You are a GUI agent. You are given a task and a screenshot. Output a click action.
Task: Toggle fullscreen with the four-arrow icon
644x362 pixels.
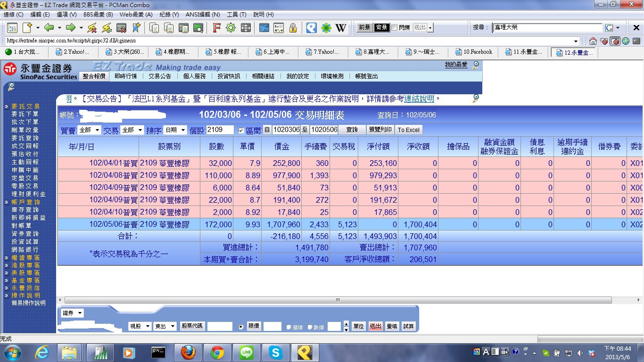click(x=246, y=28)
